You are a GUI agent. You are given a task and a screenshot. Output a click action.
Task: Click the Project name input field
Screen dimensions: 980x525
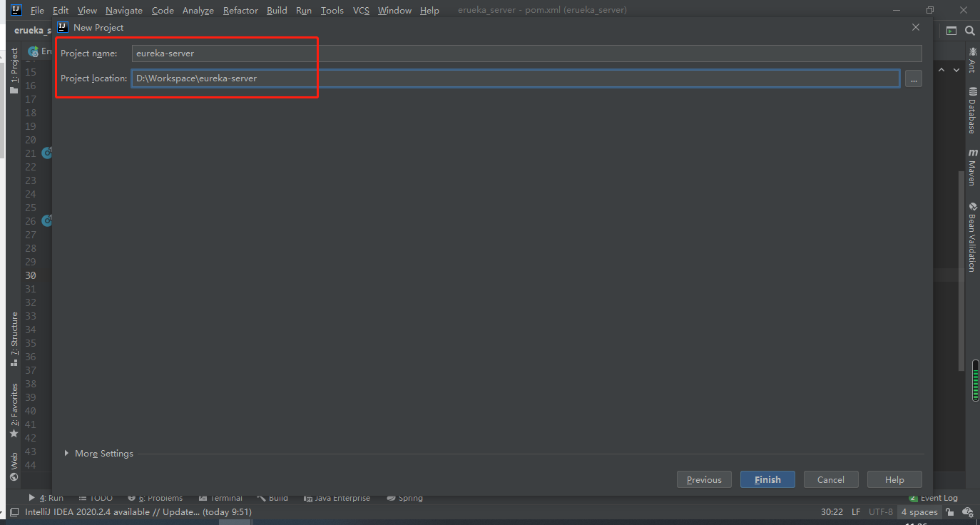point(526,53)
